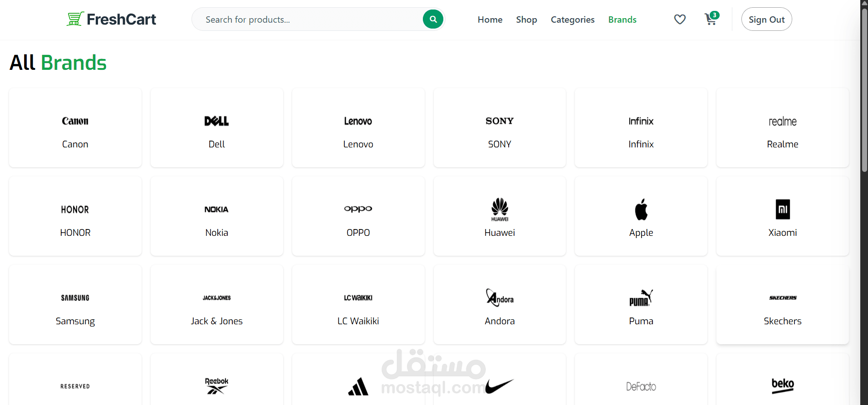Select the Realme brand logo
The width and height of the screenshot is (868, 405).
pyautogui.click(x=783, y=122)
